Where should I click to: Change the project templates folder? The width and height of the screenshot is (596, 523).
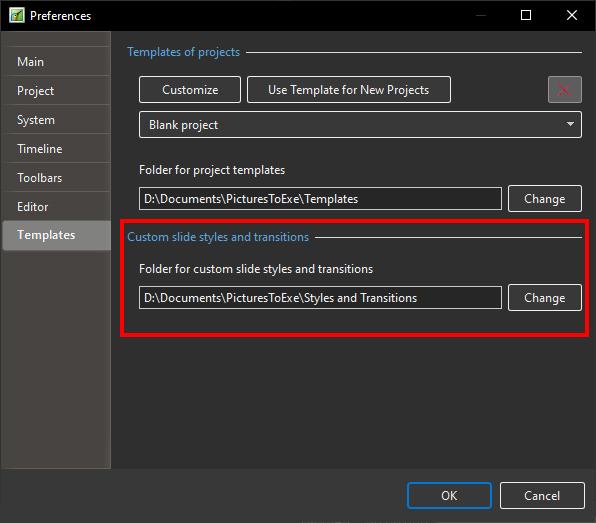(545, 198)
